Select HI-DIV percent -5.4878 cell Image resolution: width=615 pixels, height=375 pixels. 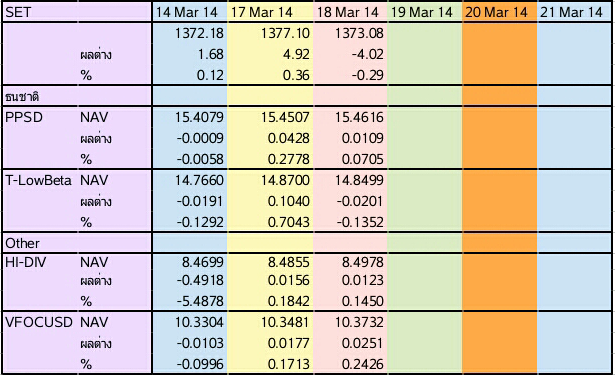(190, 301)
